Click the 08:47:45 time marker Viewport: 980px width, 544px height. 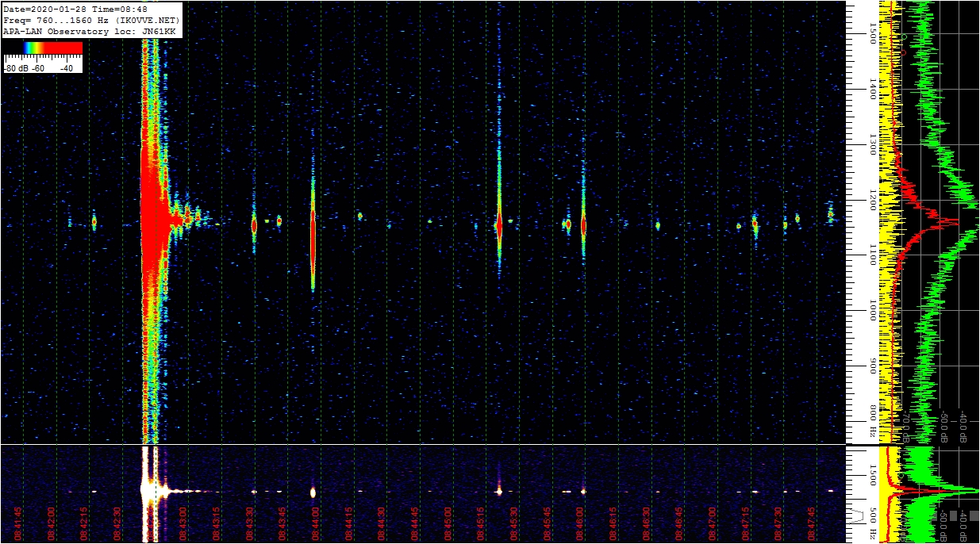(811, 523)
